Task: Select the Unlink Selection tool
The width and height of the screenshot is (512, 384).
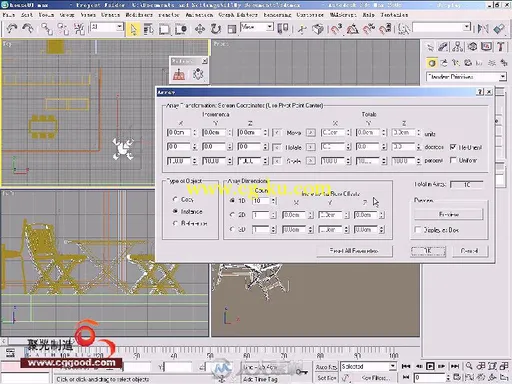Action: coord(63,29)
